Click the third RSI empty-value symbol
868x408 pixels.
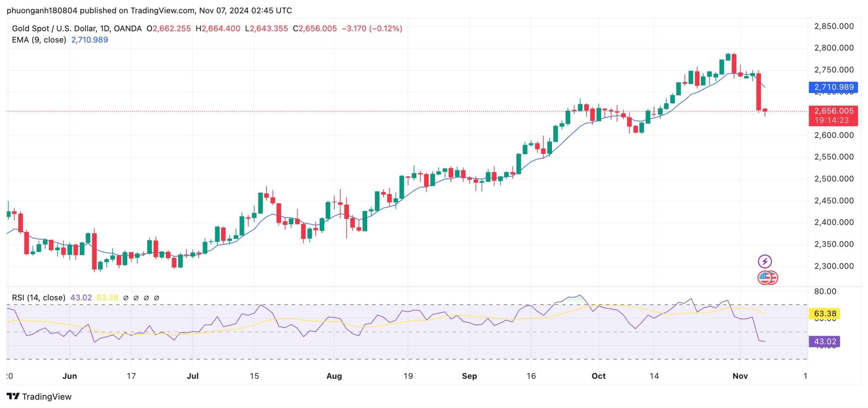(146, 298)
